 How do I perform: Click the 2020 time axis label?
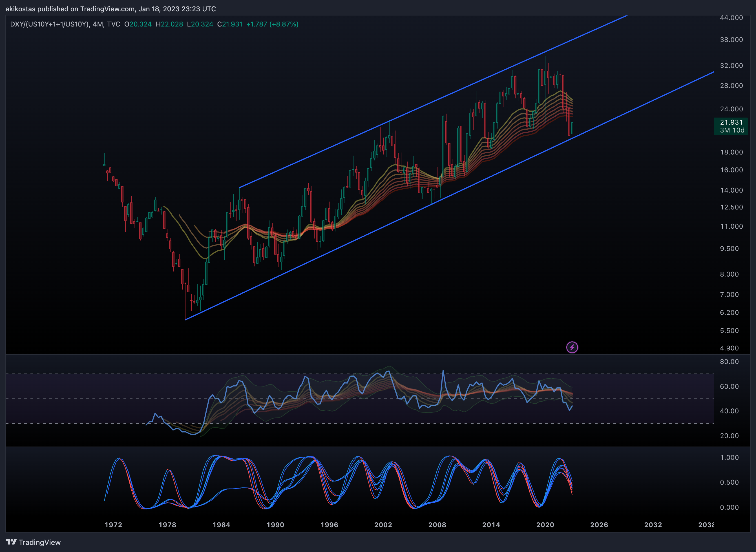click(x=545, y=525)
